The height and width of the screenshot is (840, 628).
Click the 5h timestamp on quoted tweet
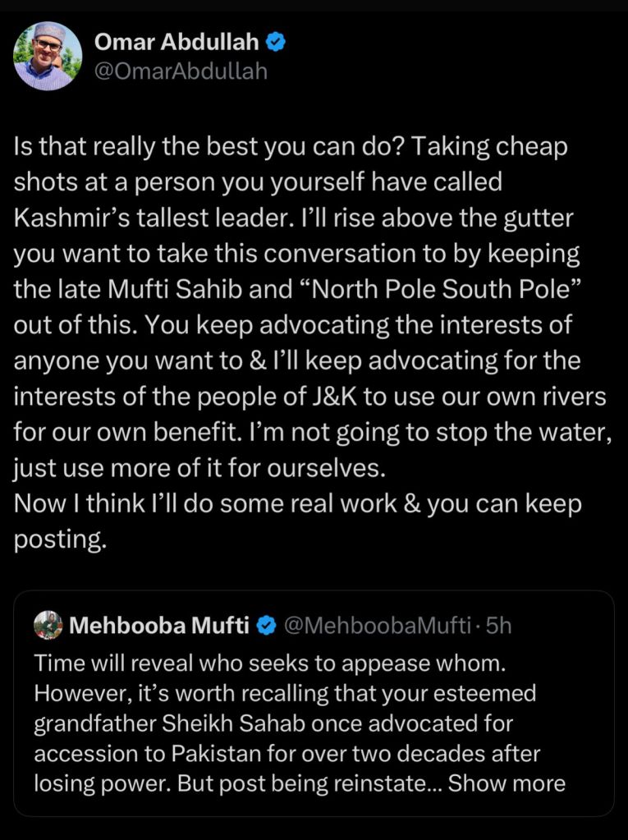point(498,626)
